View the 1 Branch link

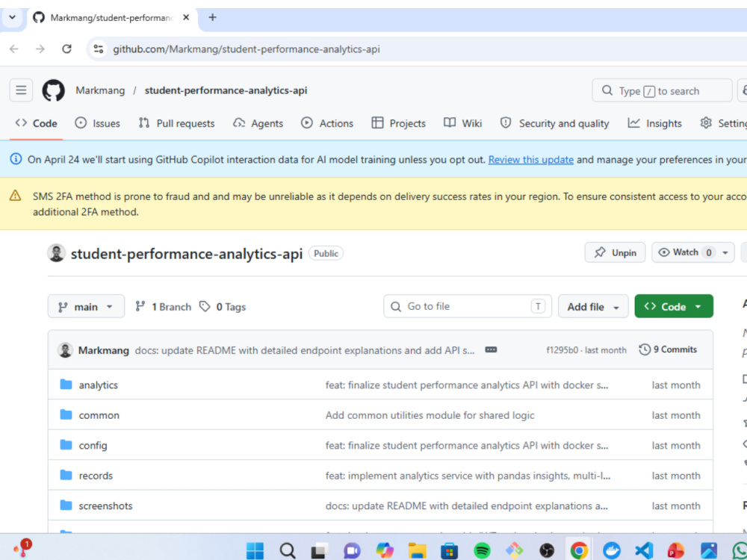click(163, 307)
